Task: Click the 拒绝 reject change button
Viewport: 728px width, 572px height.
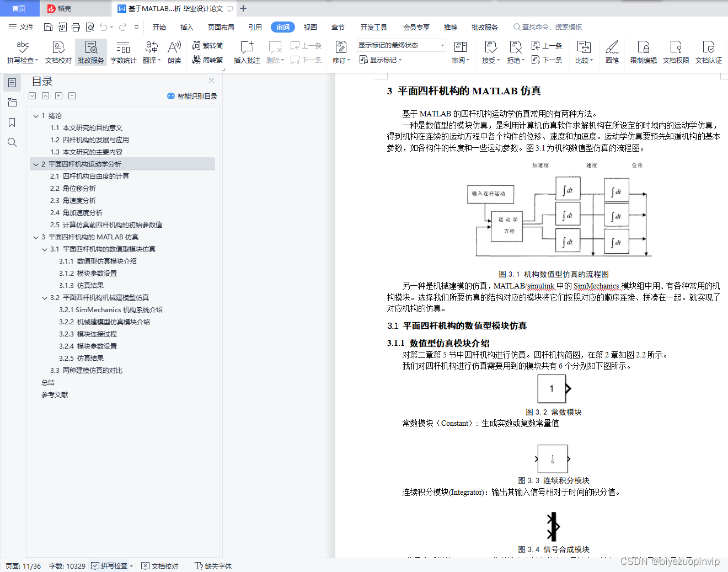Action: [516, 52]
